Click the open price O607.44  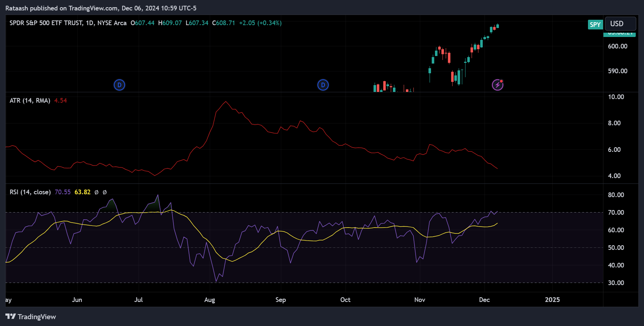tap(143, 23)
